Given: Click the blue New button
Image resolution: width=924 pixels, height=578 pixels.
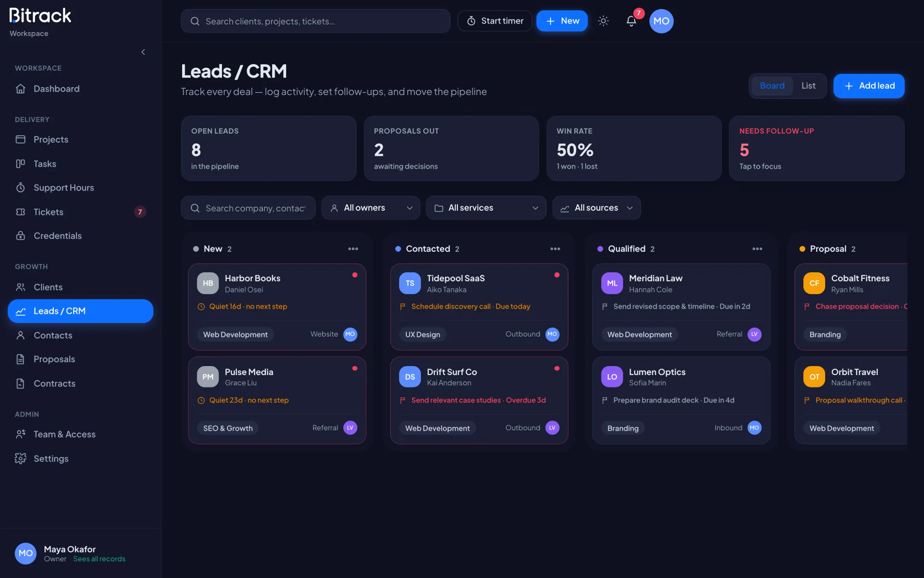Looking at the screenshot, I should [x=562, y=21].
